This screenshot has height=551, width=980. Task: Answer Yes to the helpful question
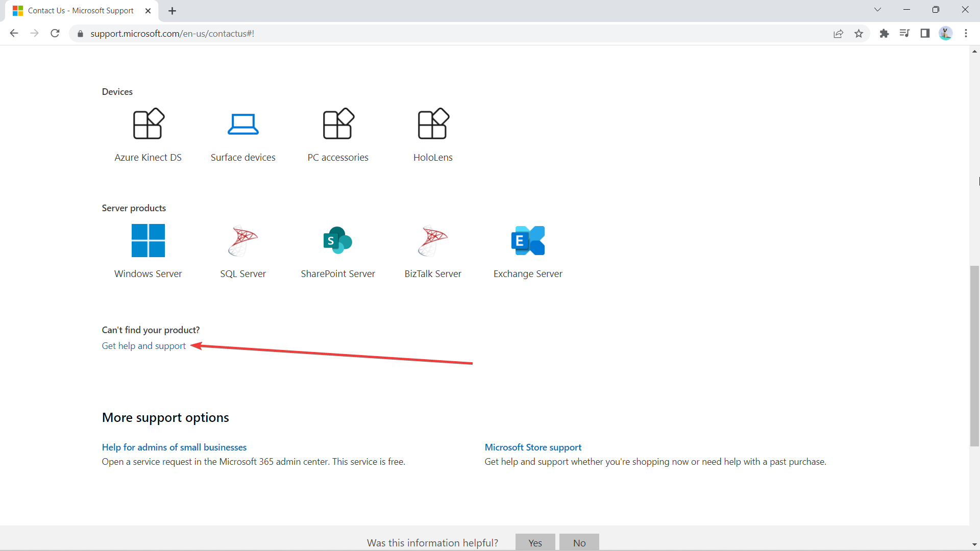[x=535, y=542]
